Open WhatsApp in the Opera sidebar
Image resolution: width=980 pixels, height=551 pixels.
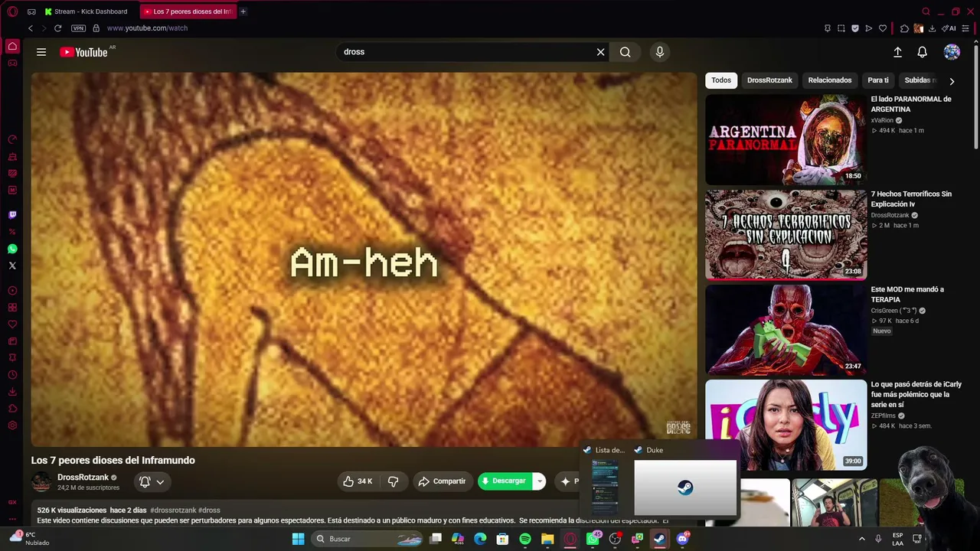[x=12, y=249]
